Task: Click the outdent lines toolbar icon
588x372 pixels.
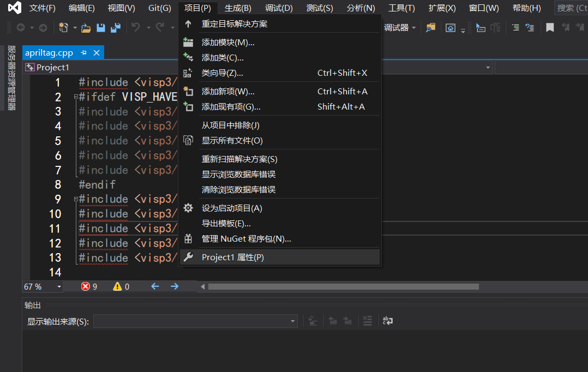Action: [x=530, y=27]
